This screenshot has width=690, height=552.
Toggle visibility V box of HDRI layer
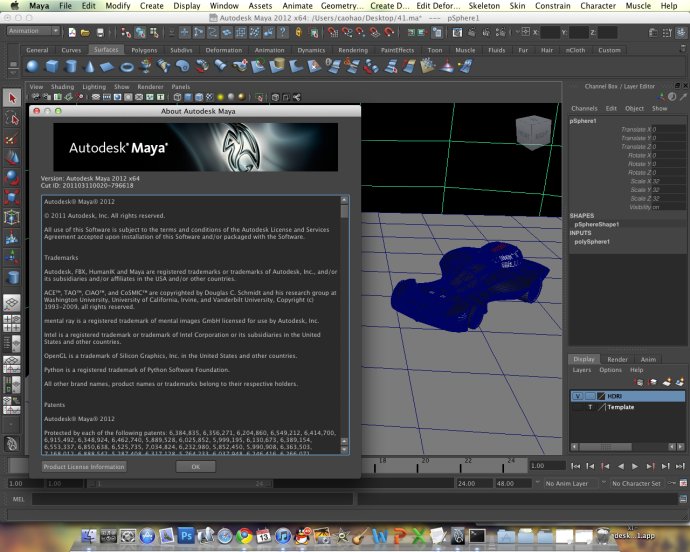(x=577, y=396)
